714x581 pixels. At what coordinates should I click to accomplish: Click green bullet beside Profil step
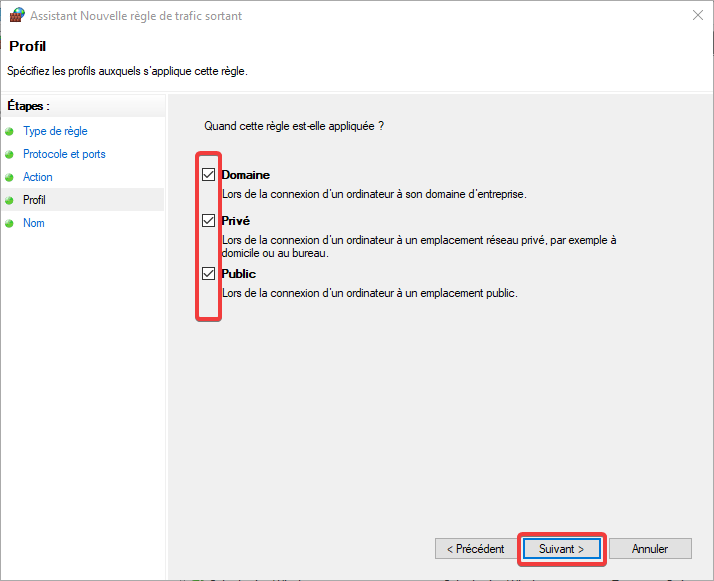coord(9,200)
